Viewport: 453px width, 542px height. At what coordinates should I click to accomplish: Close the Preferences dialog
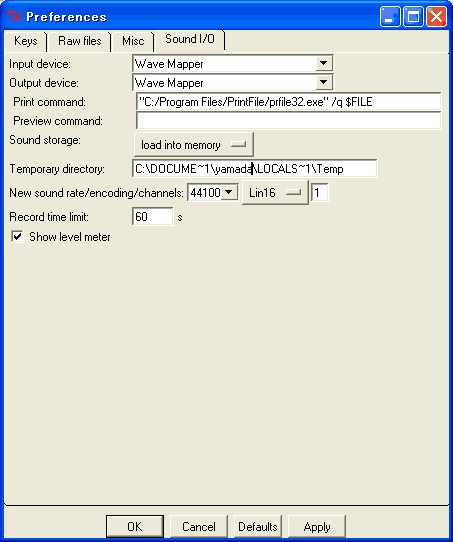coord(436,16)
